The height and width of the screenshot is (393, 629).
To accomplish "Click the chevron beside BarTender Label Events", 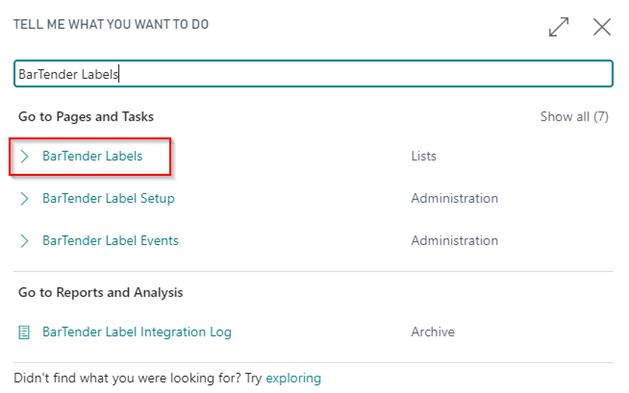I will 24,241.
